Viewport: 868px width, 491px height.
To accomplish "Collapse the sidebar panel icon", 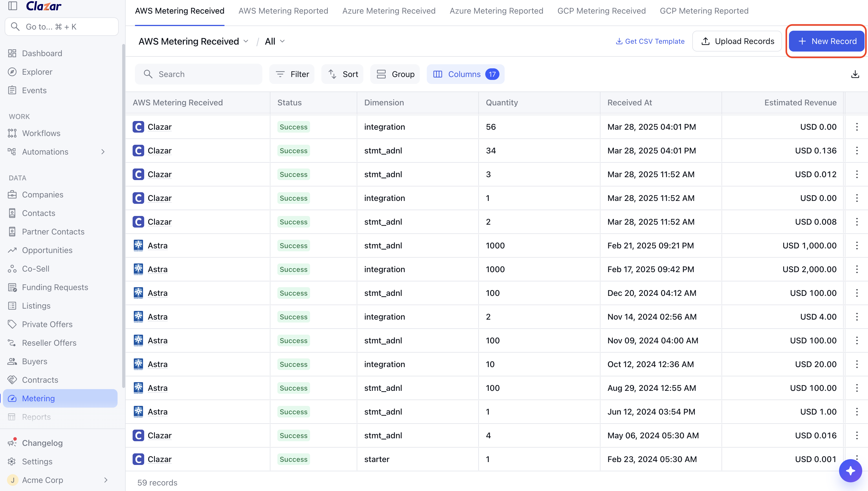I will point(12,6).
